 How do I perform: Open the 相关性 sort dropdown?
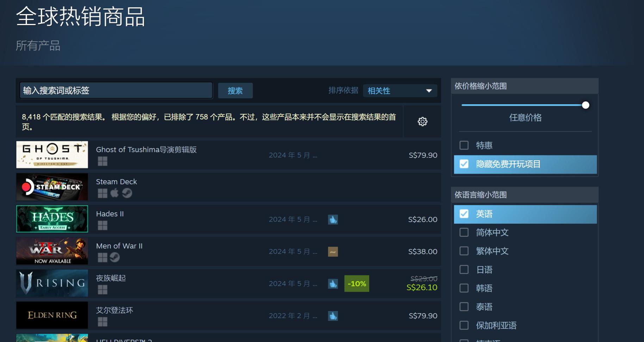(400, 91)
